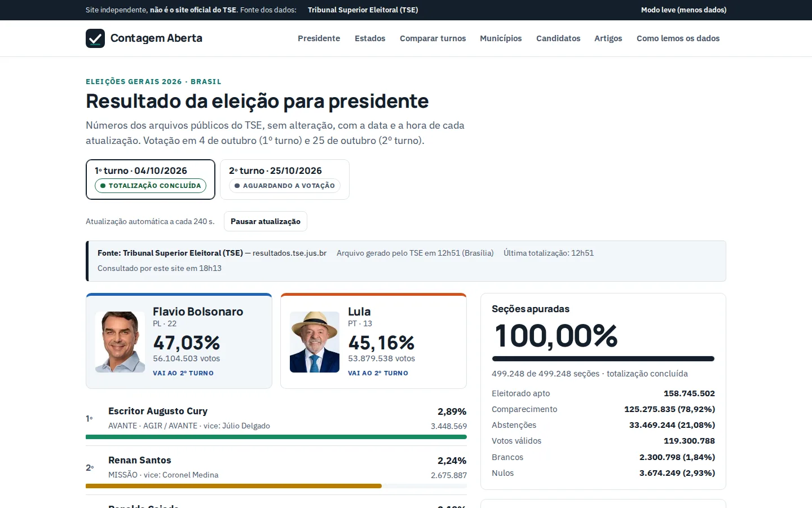Click Tribunal Superior Eleitoral (TSE) in top bar

(x=363, y=10)
